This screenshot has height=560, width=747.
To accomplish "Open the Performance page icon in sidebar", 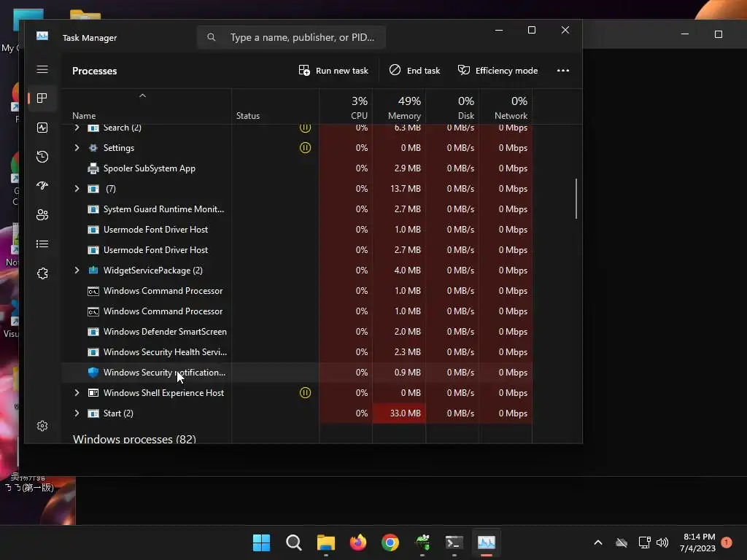I will (x=42, y=128).
